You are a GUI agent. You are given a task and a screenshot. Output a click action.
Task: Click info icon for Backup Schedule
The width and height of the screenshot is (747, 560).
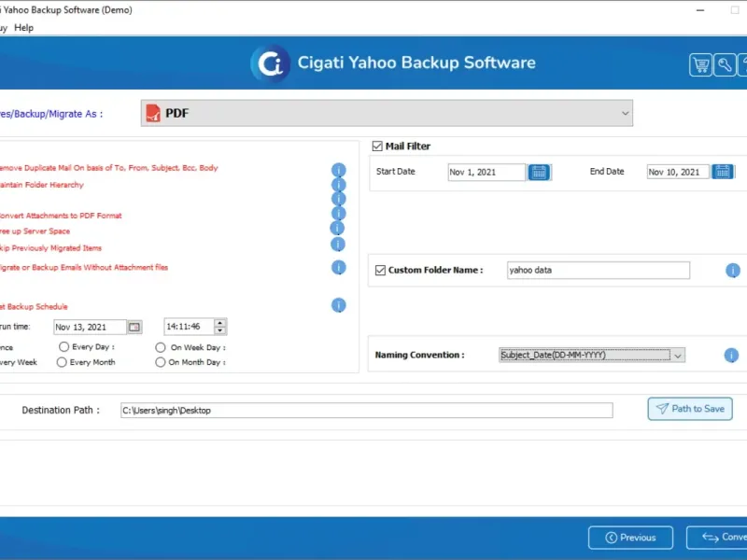[x=339, y=305]
